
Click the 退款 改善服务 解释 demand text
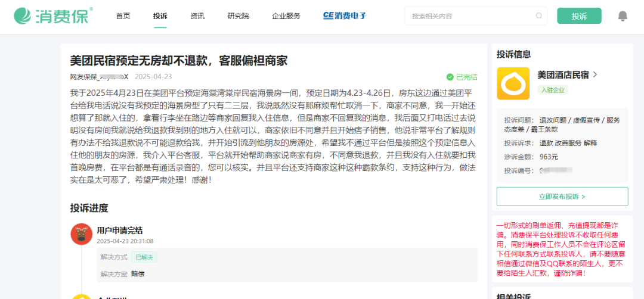pos(568,143)
